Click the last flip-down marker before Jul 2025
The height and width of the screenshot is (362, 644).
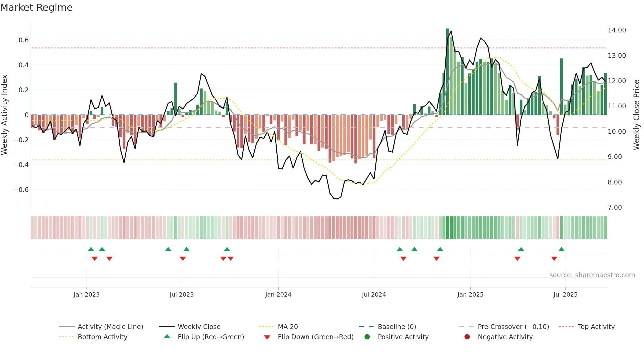pyautogui.click(x=554, y=258)
